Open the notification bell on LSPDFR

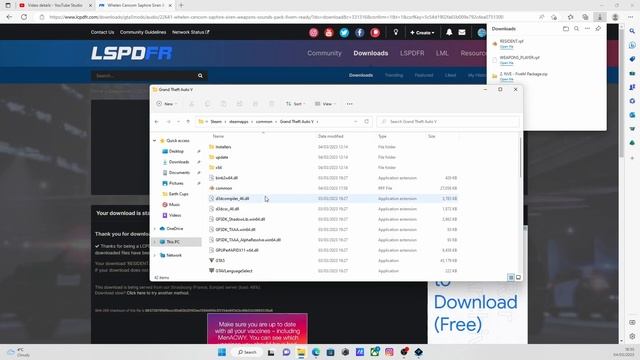[449, 32]
